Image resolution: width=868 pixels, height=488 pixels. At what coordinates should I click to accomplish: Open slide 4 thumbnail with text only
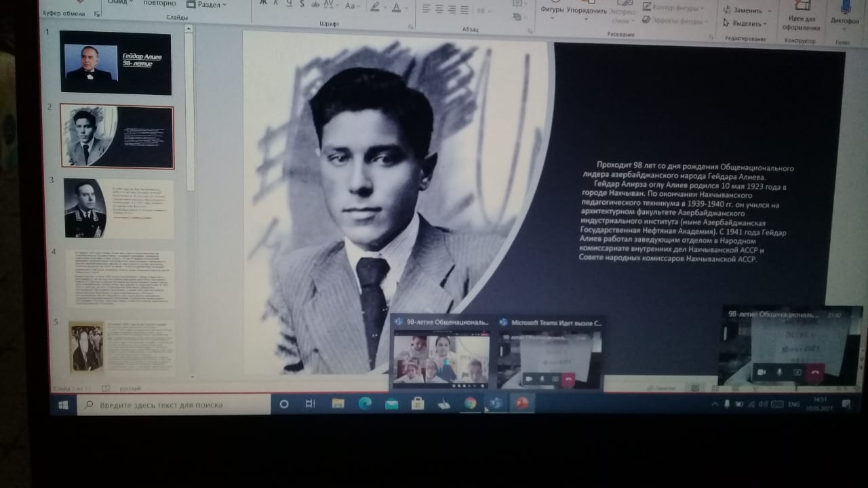pyautogui.click(x=119, y=278)
